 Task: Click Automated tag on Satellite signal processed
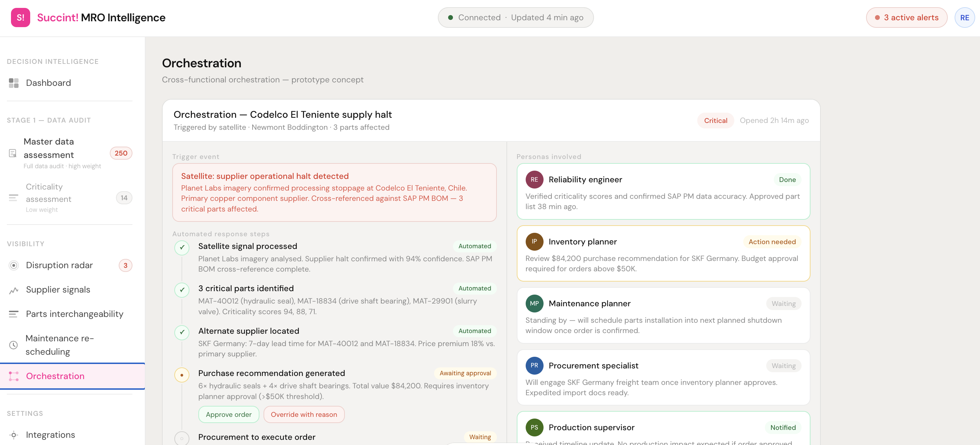pos(475,246)
